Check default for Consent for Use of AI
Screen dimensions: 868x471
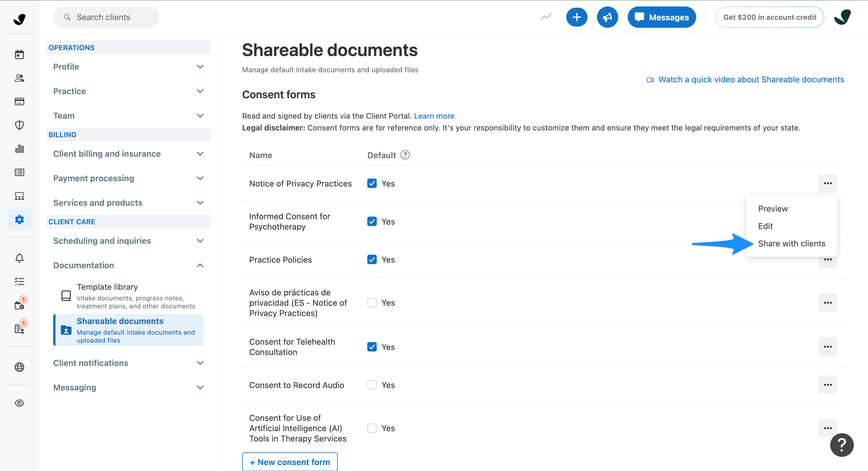coord(372,428)
